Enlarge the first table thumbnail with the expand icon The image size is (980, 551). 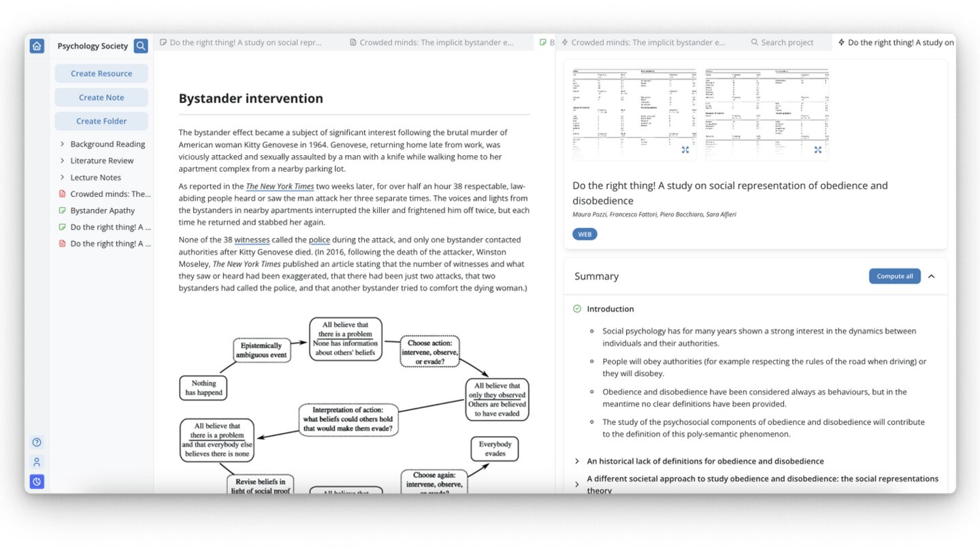685,150
